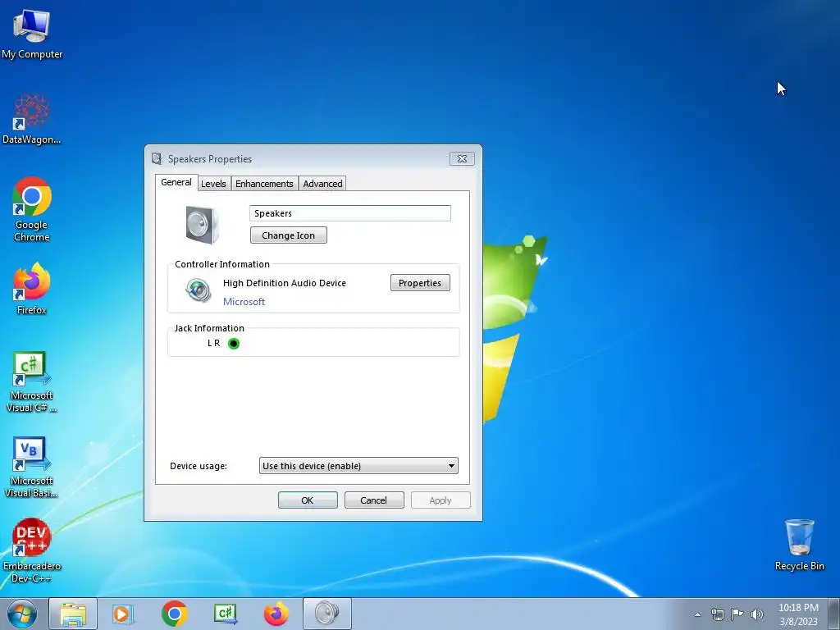Viewport: 840px width, 630px height.
Task: Click the large speaker device icon
Action: pyautogui.click(x=202, y=225)
